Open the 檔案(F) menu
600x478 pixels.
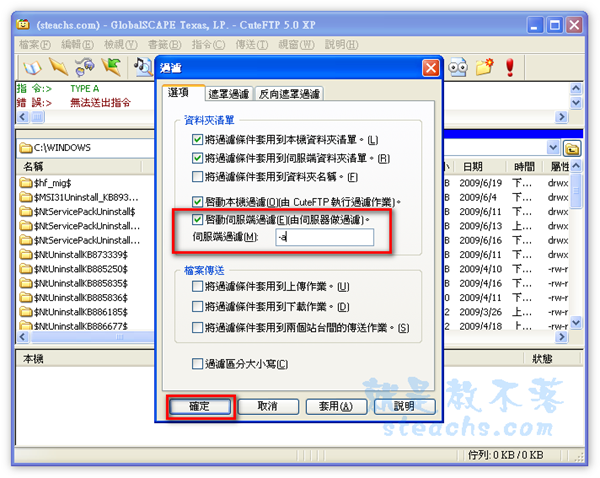tap(35, 45)
